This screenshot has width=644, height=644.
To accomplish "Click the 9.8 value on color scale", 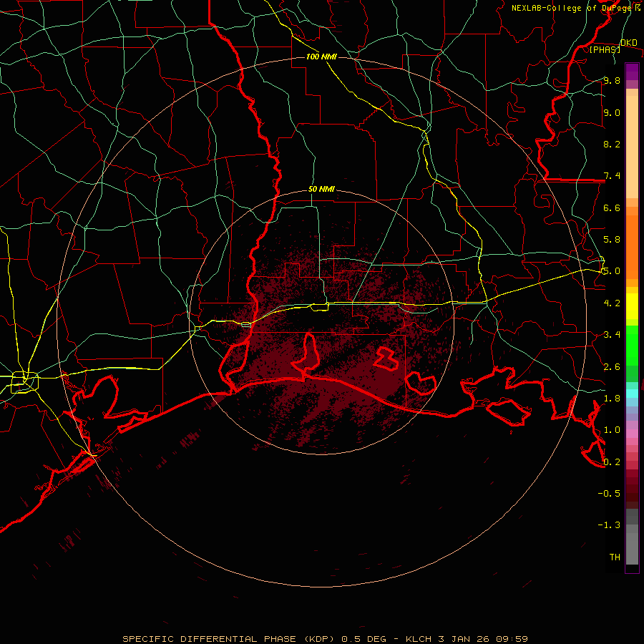I will pos(612,80).
